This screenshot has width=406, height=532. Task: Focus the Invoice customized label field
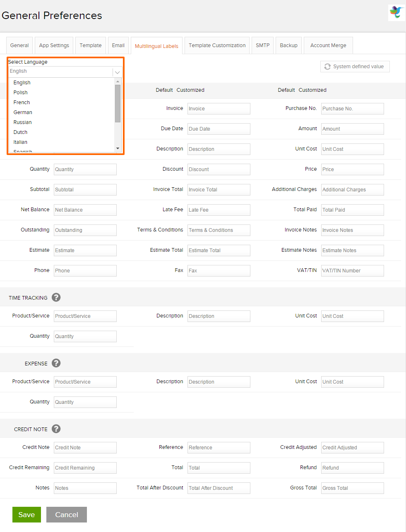point(219,109)
